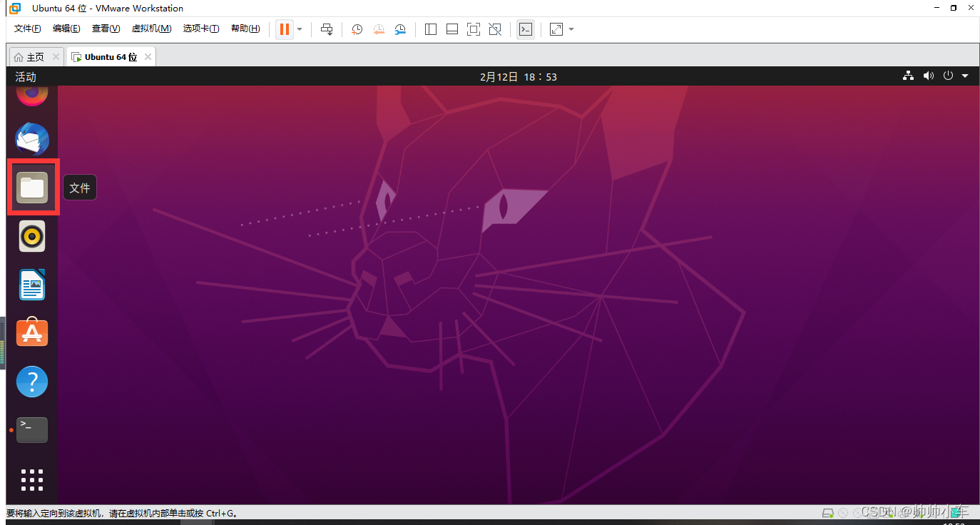This screenshot has height=525, width=980.
Task: Take a snapshot of the virtual machine
Action: click(x=357, y=29)
